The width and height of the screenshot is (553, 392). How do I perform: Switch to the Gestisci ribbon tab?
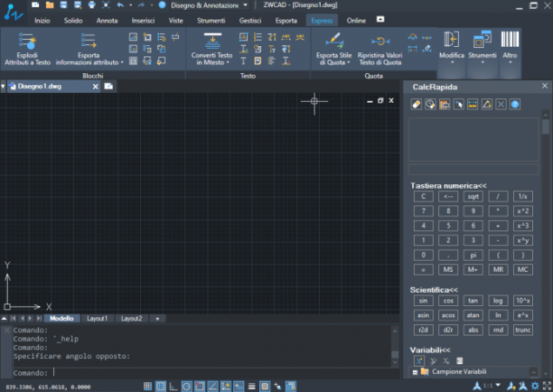(x=250, y=21)
